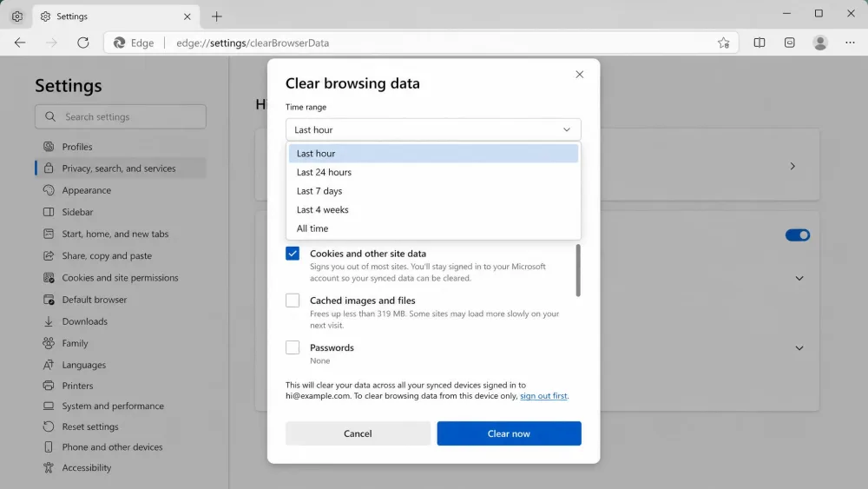
Task: Click the Search settings field
Action: (x=121, y=117)
